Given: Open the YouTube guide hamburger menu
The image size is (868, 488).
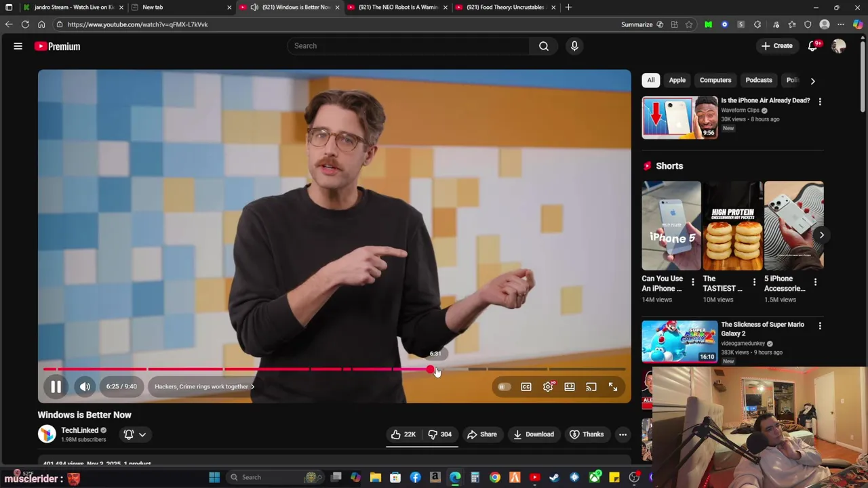Looking at the screenshot, I should click(x=18, y=46).
